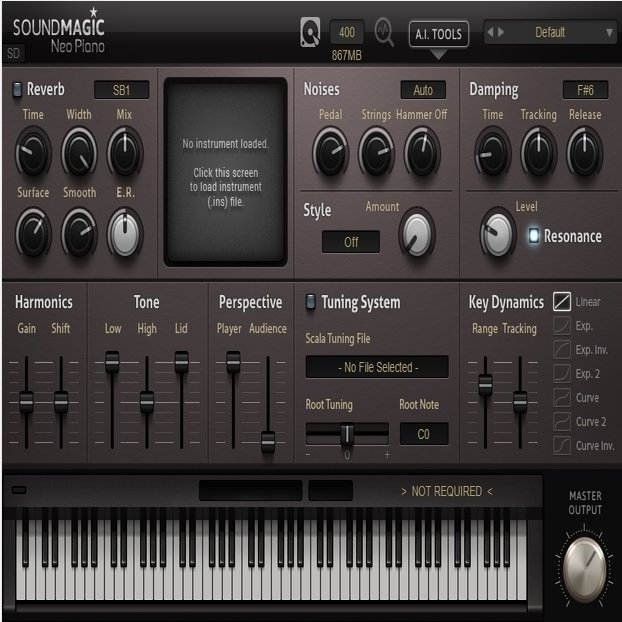Click the Reverb E.R. knob

pyautogui.click(x=125, y=234)
